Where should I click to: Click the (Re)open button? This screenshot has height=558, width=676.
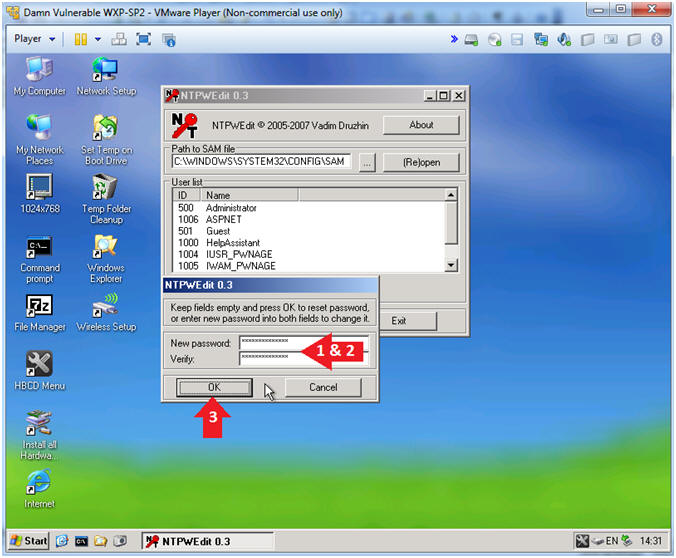point(421,163)
